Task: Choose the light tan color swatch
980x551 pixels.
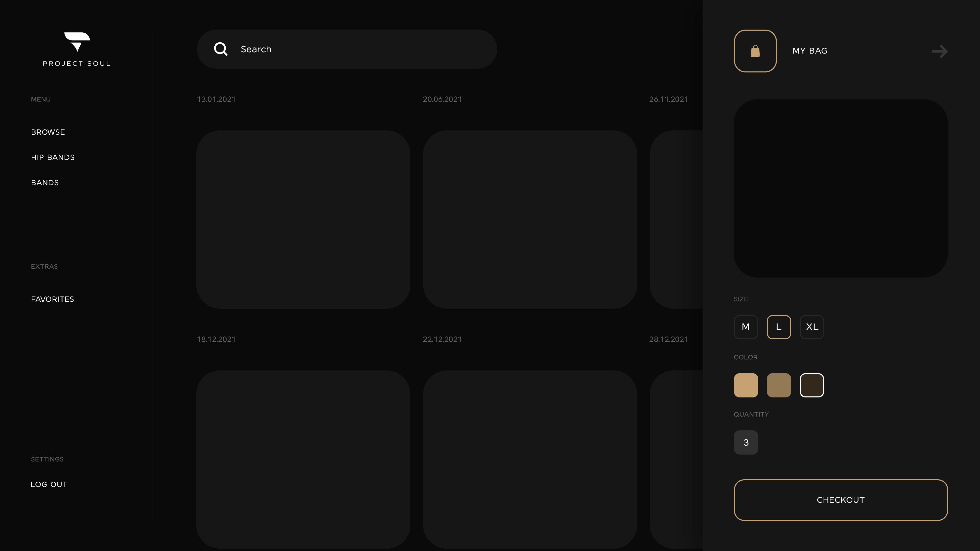Action: pyautogui.click(x=746, y=385)
